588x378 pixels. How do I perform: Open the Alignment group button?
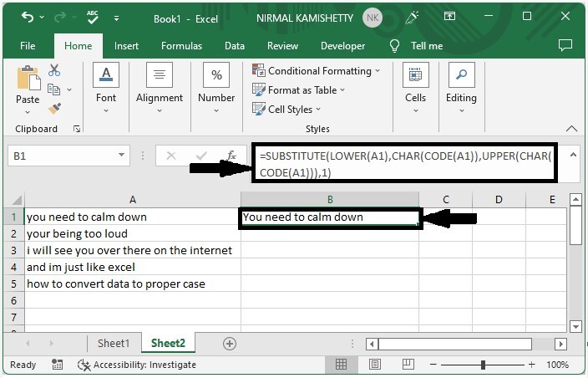(x=160, y=89)
